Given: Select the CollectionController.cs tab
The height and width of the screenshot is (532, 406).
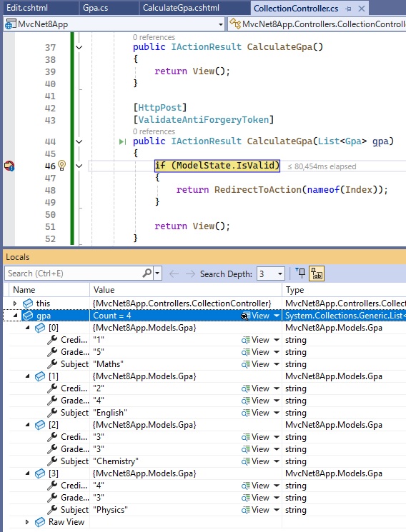Looking at the screenshot, I should 296,9.
